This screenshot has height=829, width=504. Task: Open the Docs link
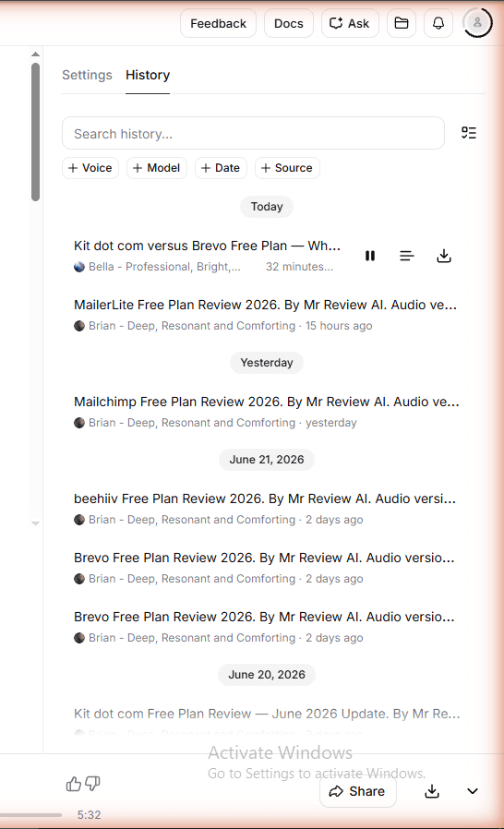pos(289,23)
